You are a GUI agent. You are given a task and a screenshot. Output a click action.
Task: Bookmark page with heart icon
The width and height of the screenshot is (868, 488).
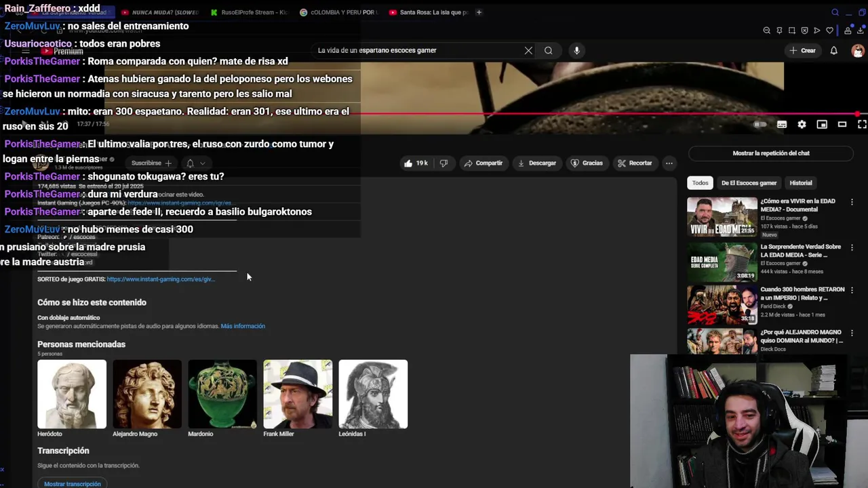(x=829, y=30)
